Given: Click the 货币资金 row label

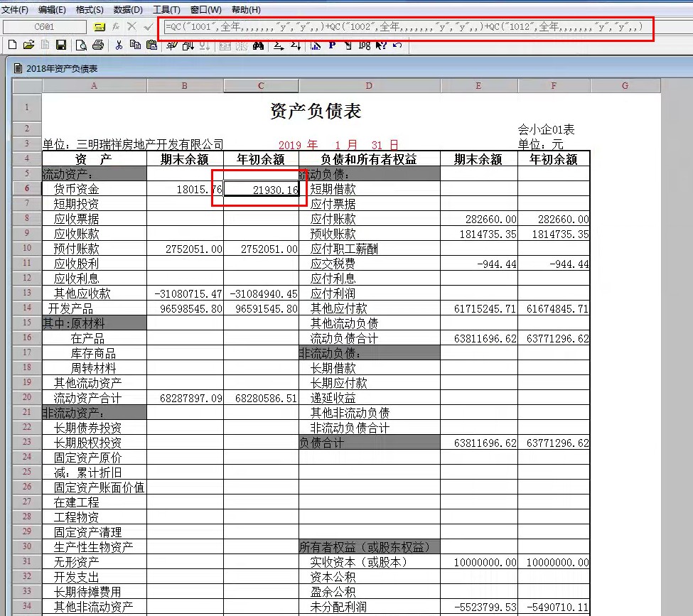Looking at the screenshot, I should tap(76, 189).
